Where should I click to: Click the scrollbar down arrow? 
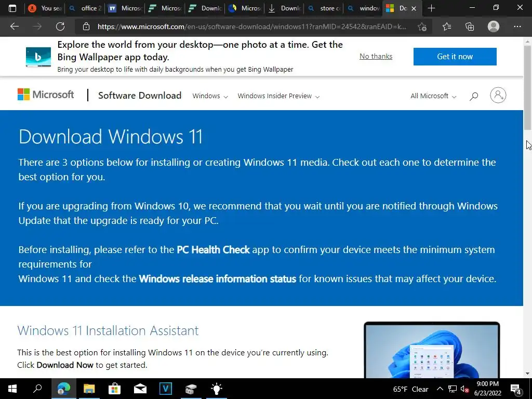click(527, 374)
